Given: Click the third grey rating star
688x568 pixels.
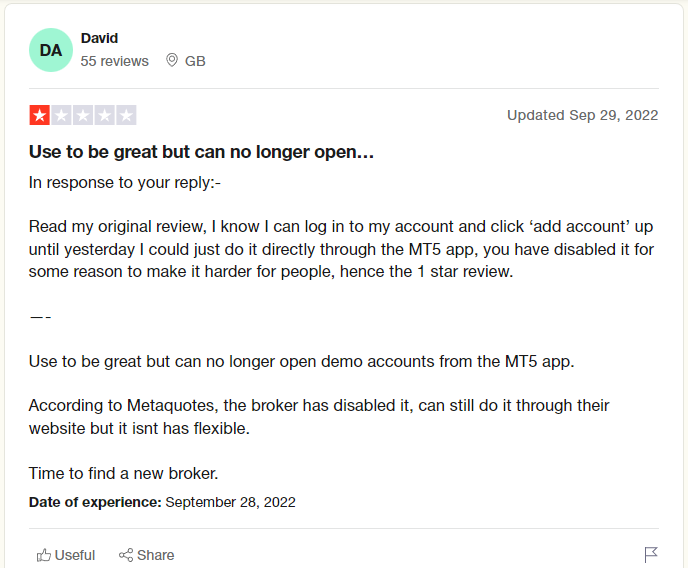Looking at the screenshot, I should point(83,115).
